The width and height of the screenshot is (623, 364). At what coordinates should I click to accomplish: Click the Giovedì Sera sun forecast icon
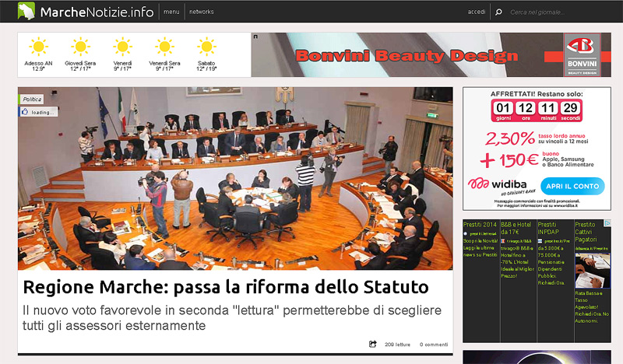click(80, 46)
